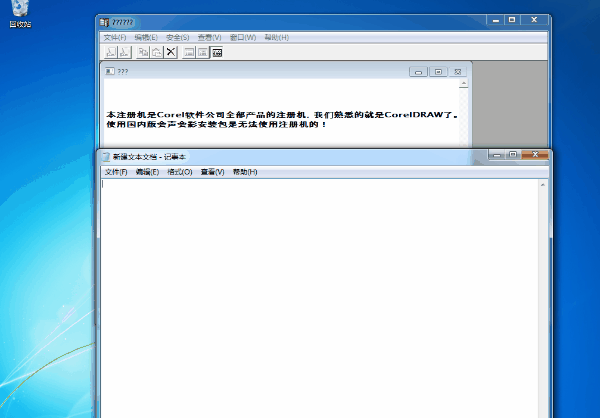This screenshot has height=418, width=600.
Task: Click the black X delete toolbar icon
Action: [x=171, y=52]
